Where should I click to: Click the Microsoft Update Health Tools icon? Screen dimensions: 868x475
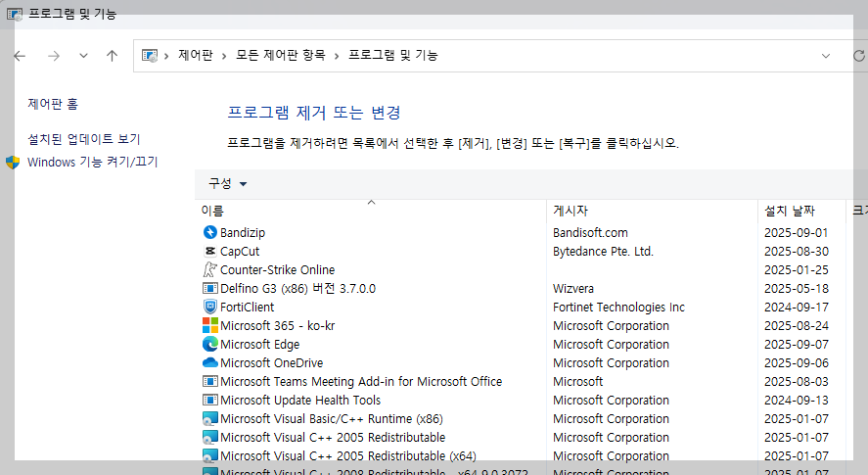(209, 400)
